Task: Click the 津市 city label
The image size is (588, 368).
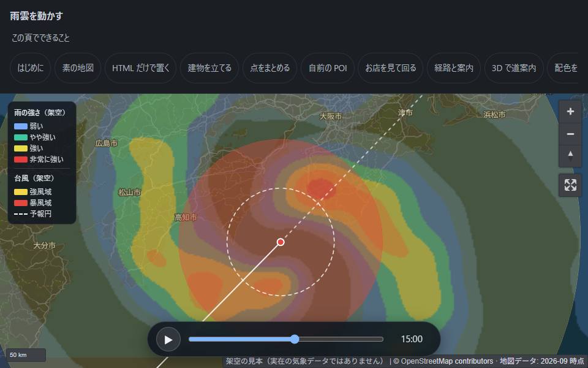Action: [405, 112]
